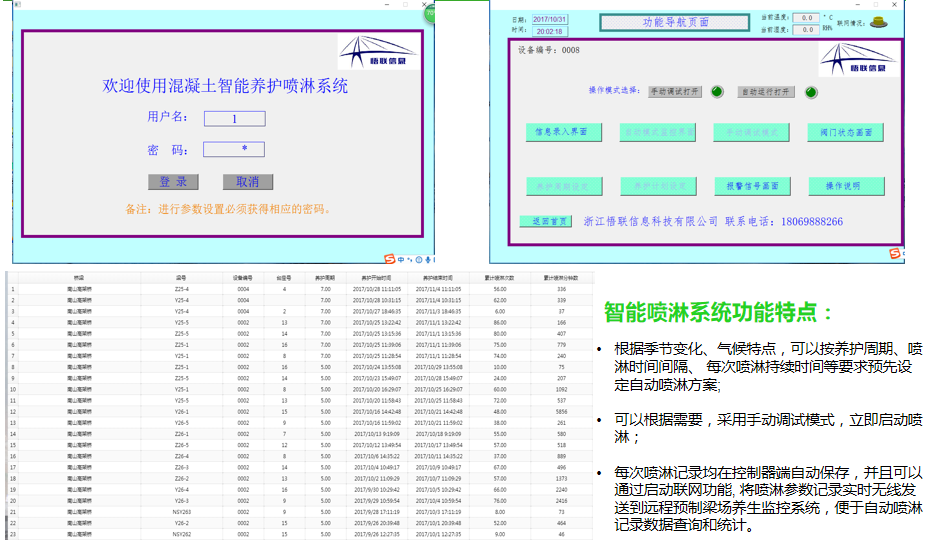Viewport: 929px width, 540px height.
Task: Open the 阀门状态画面 page
Action: point(846,132)
